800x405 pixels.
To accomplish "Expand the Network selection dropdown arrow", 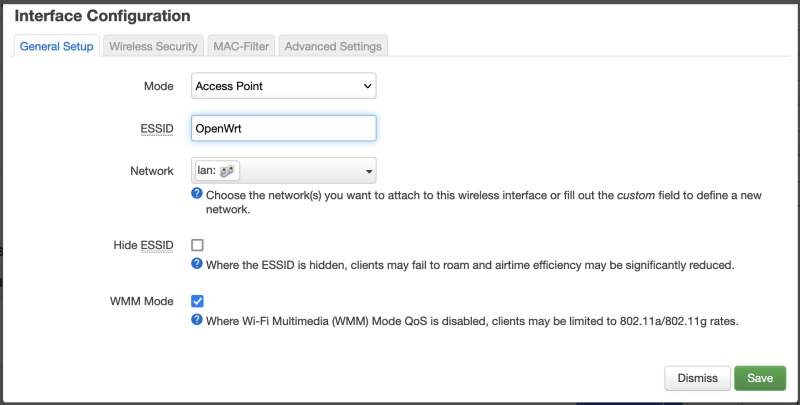I will pyautogui.click(x=369, y=172).
